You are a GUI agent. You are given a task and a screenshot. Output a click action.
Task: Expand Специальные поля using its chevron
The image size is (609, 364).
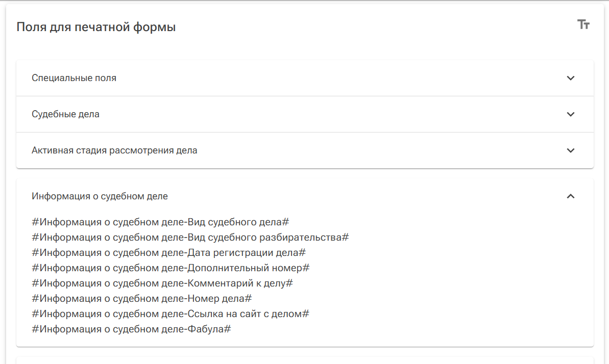[571, 78]
